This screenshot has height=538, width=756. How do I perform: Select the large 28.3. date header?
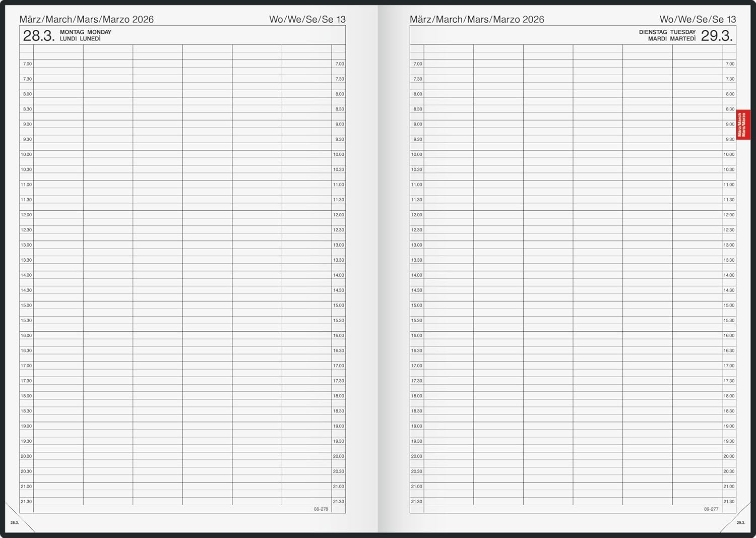(x=39, y=36)
